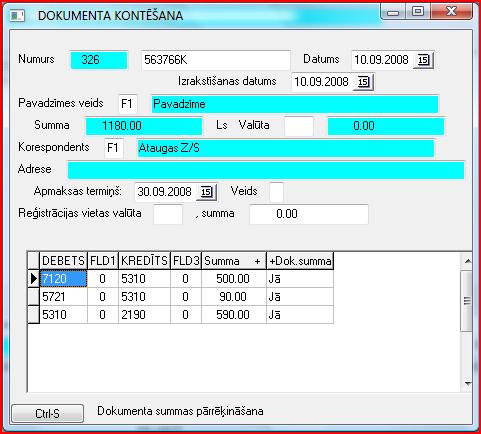Click the grid scrollbar down arrow
The height and width of the screenshot is (434, 481).
[467, 384]
